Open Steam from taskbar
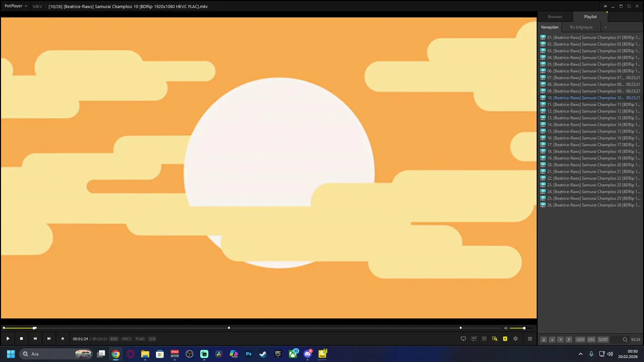This screenshot has height=362, width=644. pos(263,354)
